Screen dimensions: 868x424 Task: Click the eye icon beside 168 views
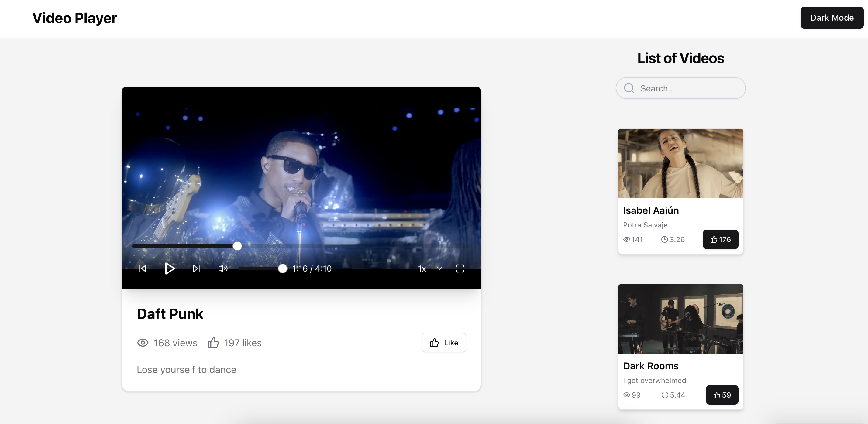(x=143, y=343)
